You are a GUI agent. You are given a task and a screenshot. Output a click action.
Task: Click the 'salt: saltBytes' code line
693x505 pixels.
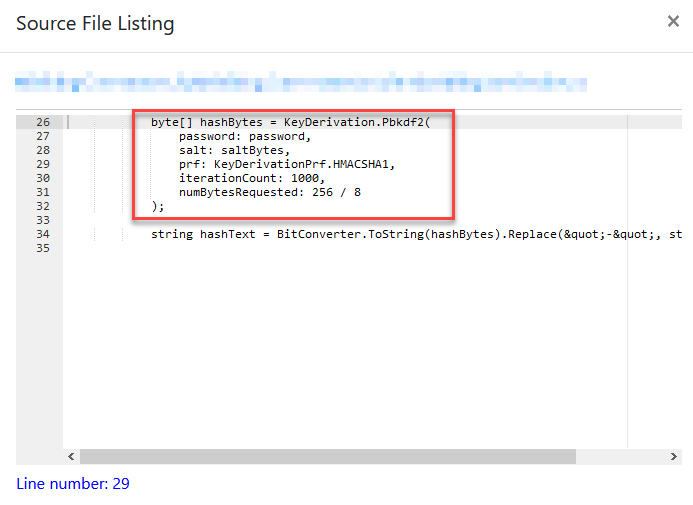[234, 150]
